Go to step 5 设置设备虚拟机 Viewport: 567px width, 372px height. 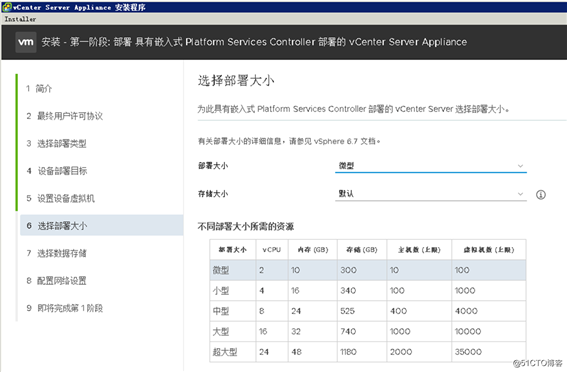(x=60, y=198)
